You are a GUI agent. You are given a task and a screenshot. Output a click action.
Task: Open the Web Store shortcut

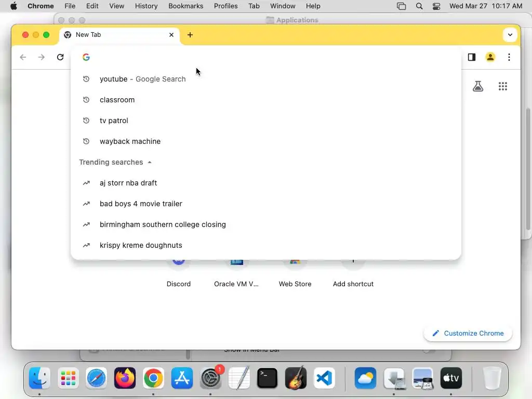[x=295, y=275]
